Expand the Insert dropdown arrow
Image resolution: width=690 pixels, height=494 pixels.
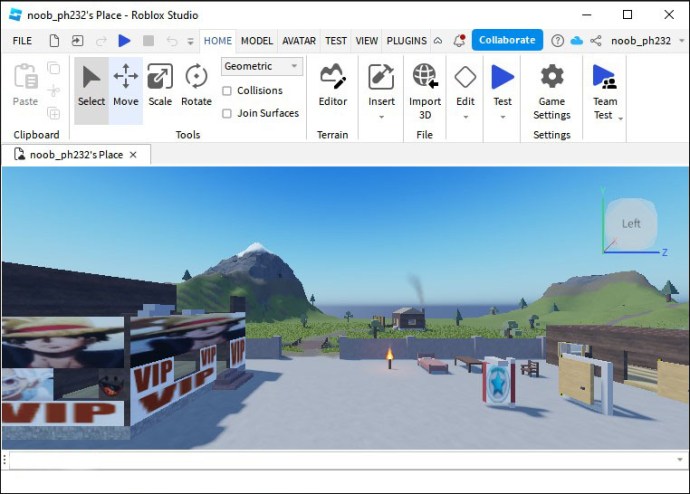[x=382, y=117]
